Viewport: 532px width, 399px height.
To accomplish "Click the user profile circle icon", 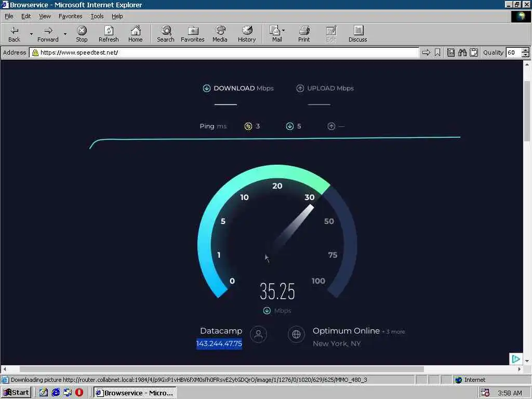I will tap(259, 335).
